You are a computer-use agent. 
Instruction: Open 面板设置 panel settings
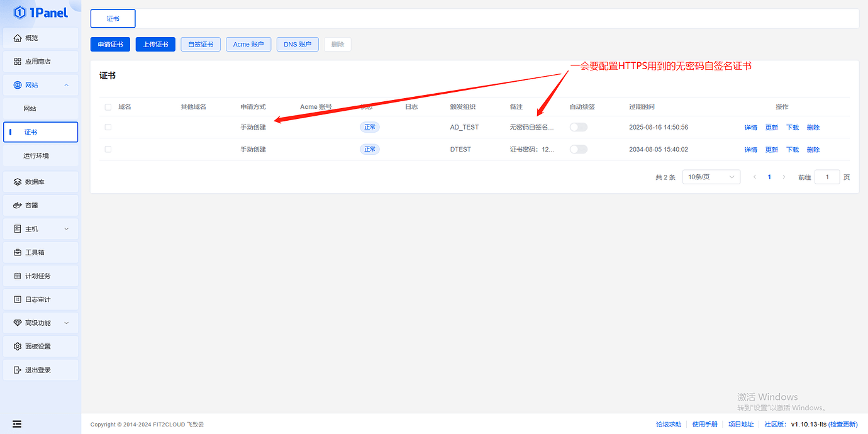point(40,346)
